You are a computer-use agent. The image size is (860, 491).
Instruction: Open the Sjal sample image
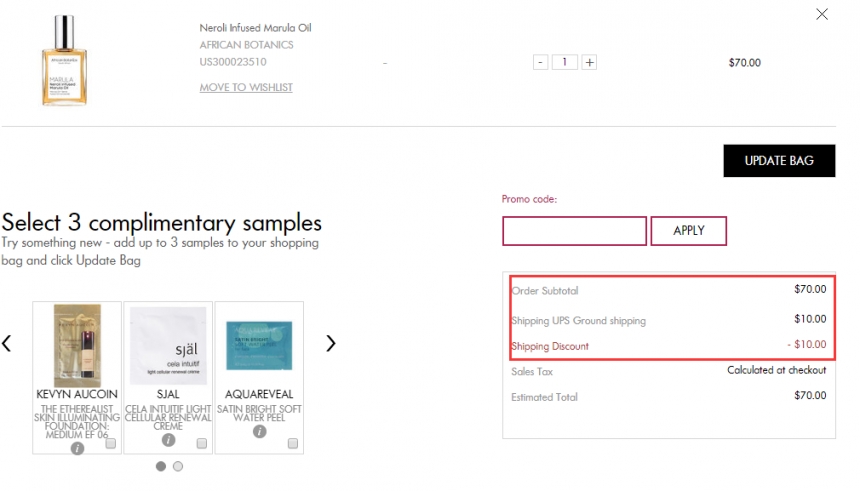pos(168,346)
